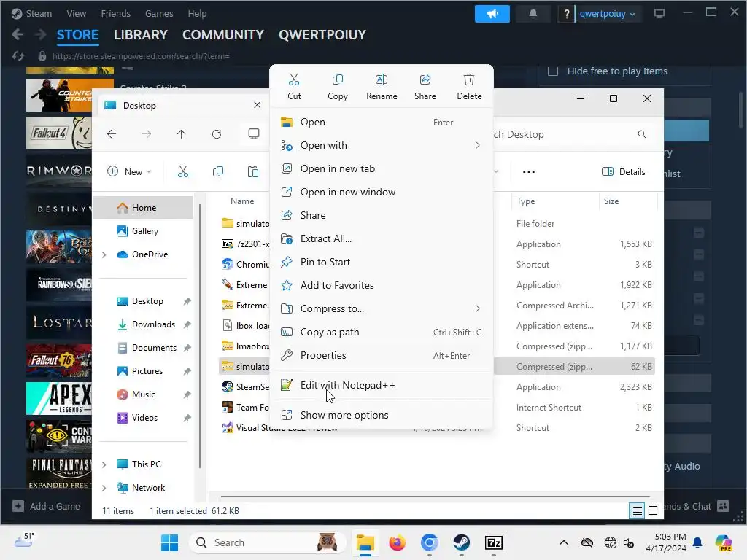Open Properties from context menu
747x560 pixels.
381,355
